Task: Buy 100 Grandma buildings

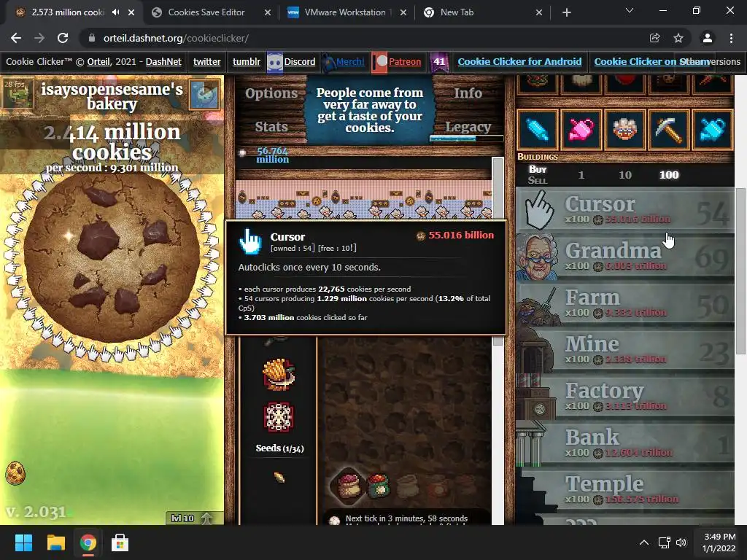Action: [x=625, y=257]
